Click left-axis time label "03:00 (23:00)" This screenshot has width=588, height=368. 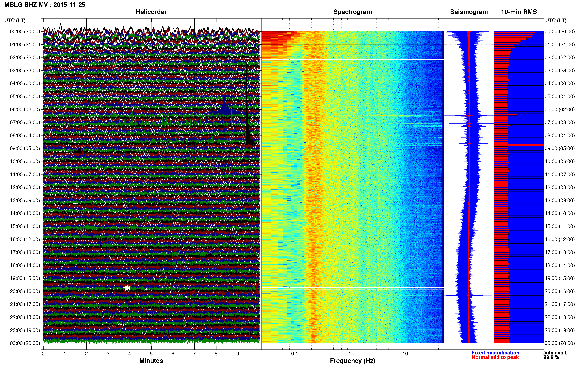pyautogui.click(x=25, y=71)
